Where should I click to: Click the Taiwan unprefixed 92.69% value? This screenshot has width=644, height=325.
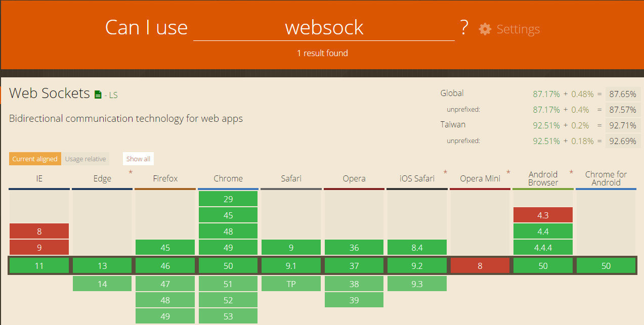click(x=622, y=141)
